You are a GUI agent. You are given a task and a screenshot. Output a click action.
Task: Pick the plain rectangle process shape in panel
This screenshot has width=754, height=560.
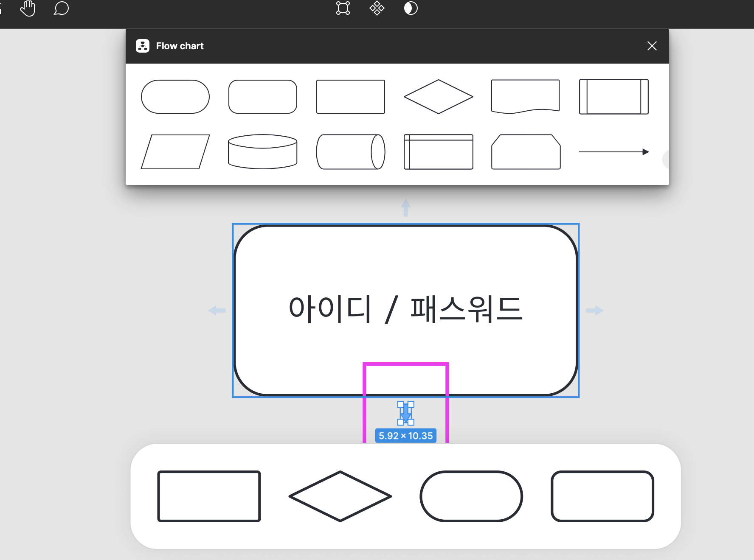(x=351, y=97)
